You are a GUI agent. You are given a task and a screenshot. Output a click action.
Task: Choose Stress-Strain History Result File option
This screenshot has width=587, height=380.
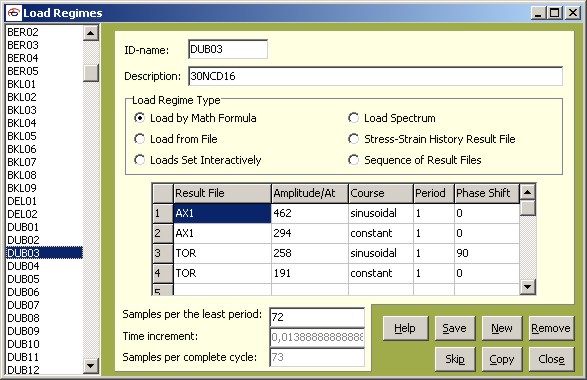(x=432, y=139)
